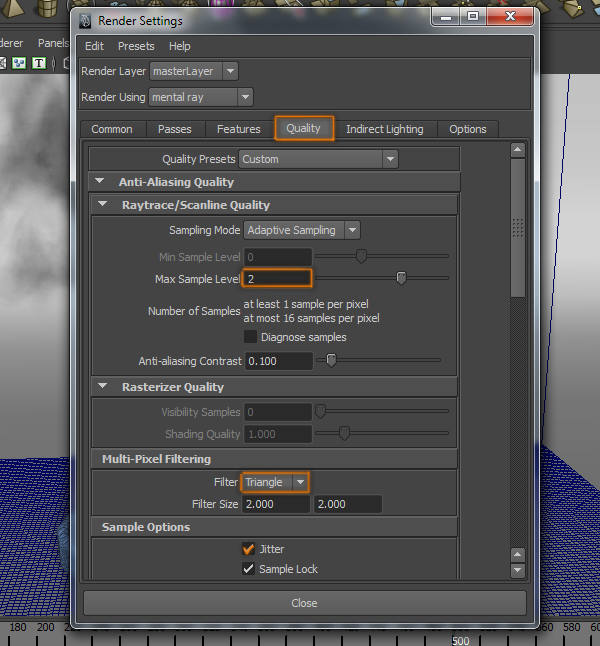Click the Render Settings window title icon

88,20
